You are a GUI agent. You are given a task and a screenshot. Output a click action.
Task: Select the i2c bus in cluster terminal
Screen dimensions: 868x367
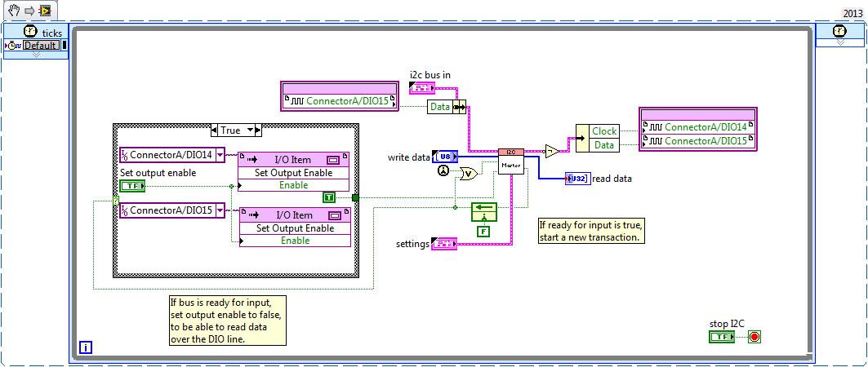422,86
